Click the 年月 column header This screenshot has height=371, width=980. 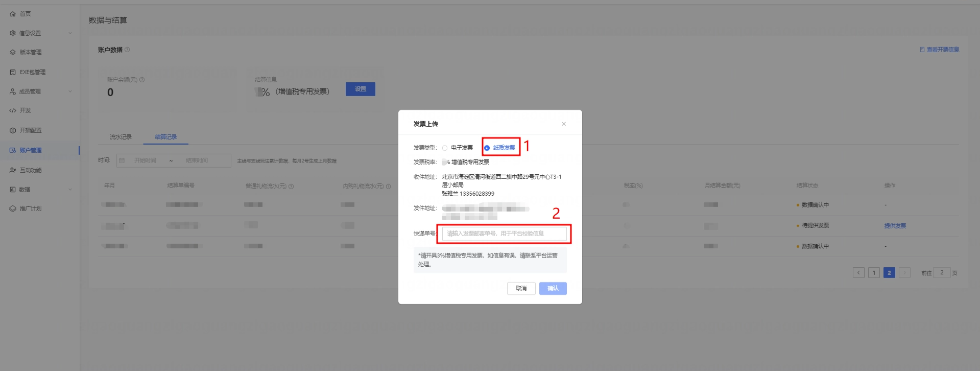[109, 185]
